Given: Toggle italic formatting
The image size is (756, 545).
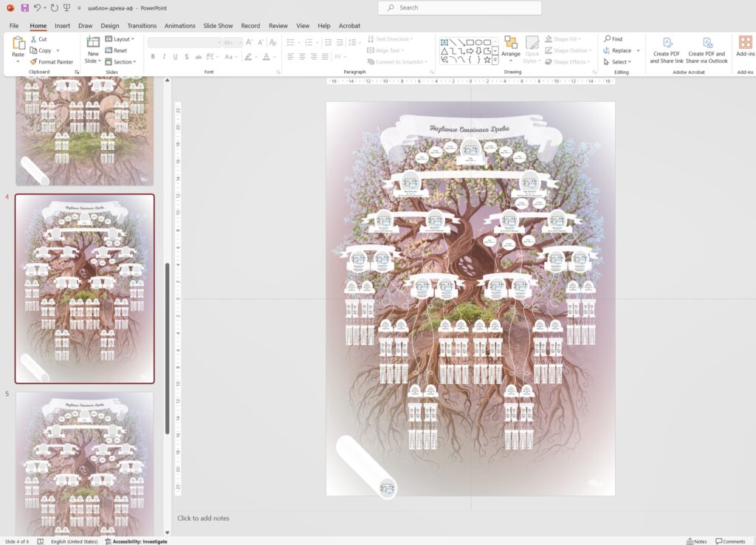Looking at the screenshot, I should pyautogui.click(x=165, y=57).
